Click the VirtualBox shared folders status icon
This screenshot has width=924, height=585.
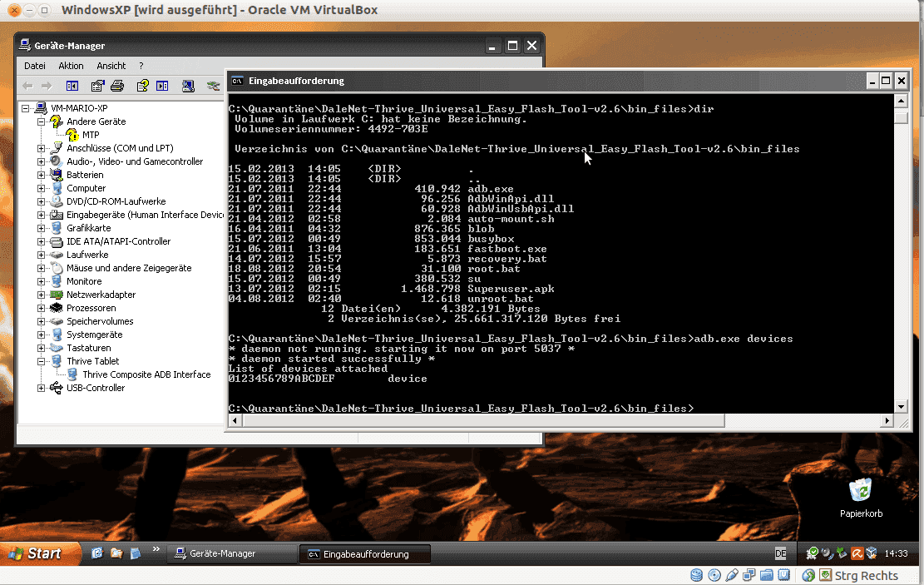pyautogui.click(x=767, y=575)
